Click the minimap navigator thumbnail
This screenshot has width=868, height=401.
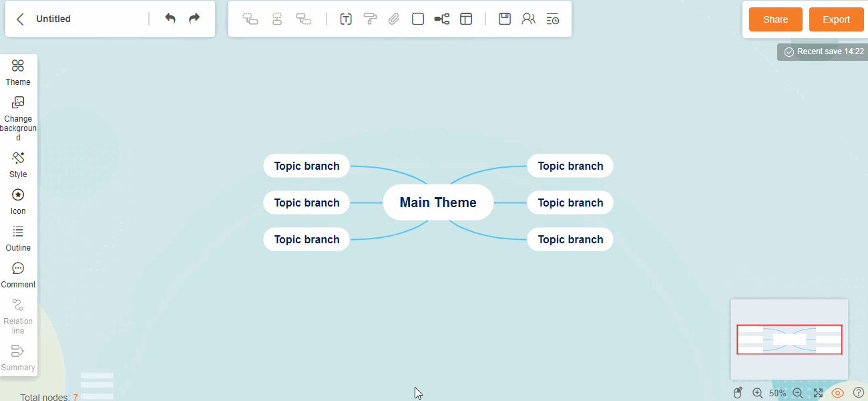[789, 340]
